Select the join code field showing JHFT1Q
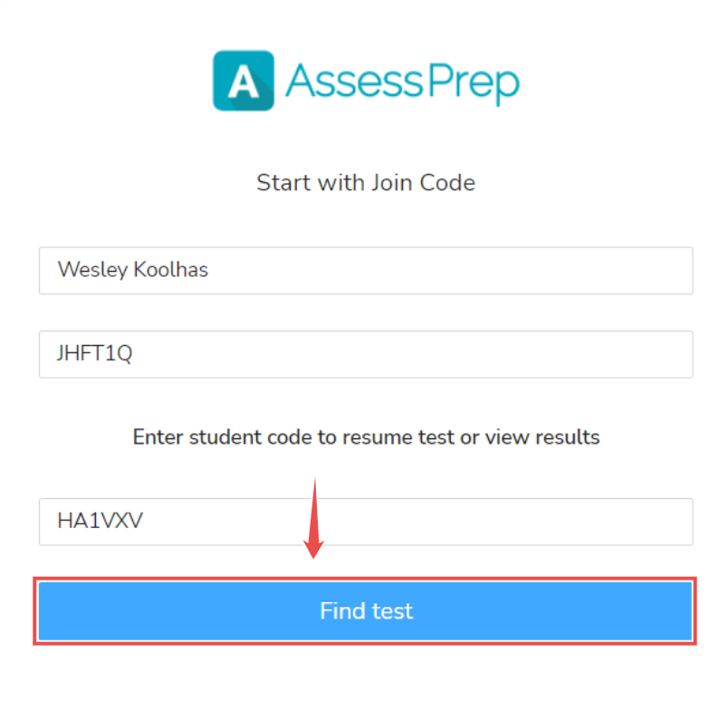The image size is (728, 710). (366, 354)
